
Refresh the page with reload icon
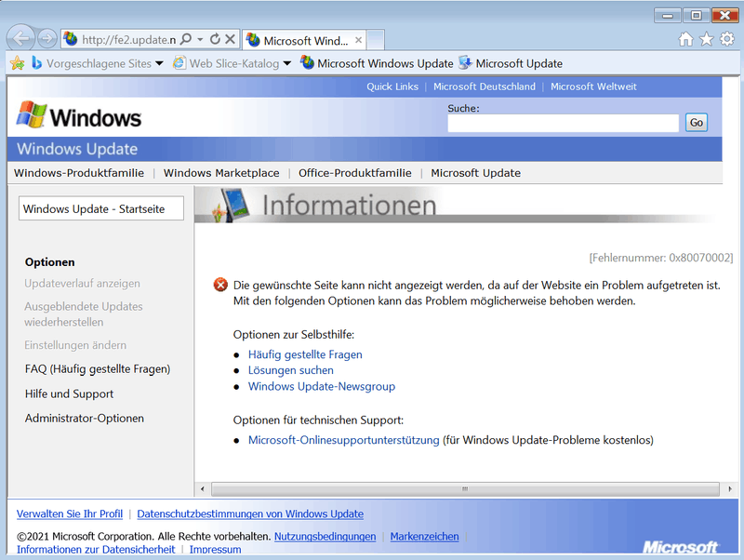tap(215, 39)
